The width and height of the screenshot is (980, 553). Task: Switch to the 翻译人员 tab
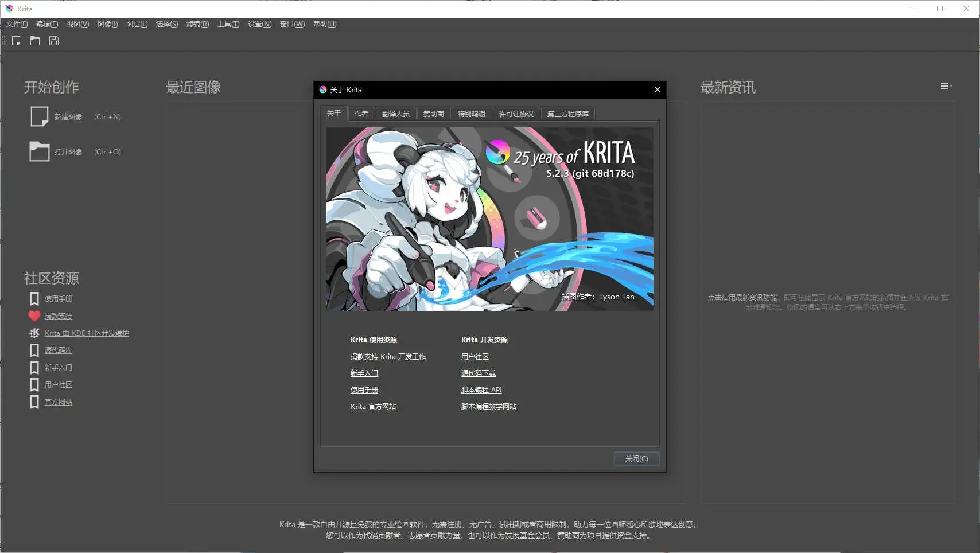coord(396,114)
